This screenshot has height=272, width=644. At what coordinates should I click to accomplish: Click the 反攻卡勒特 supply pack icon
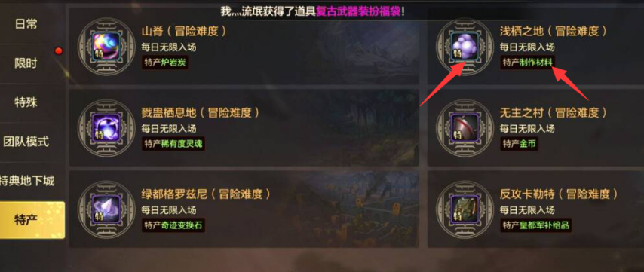[465, 209]
